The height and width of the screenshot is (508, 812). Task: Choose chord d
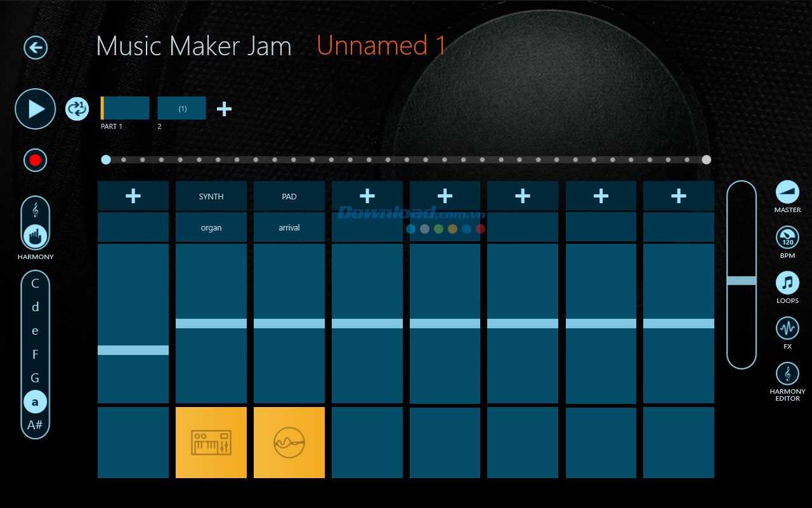point(36,307)
